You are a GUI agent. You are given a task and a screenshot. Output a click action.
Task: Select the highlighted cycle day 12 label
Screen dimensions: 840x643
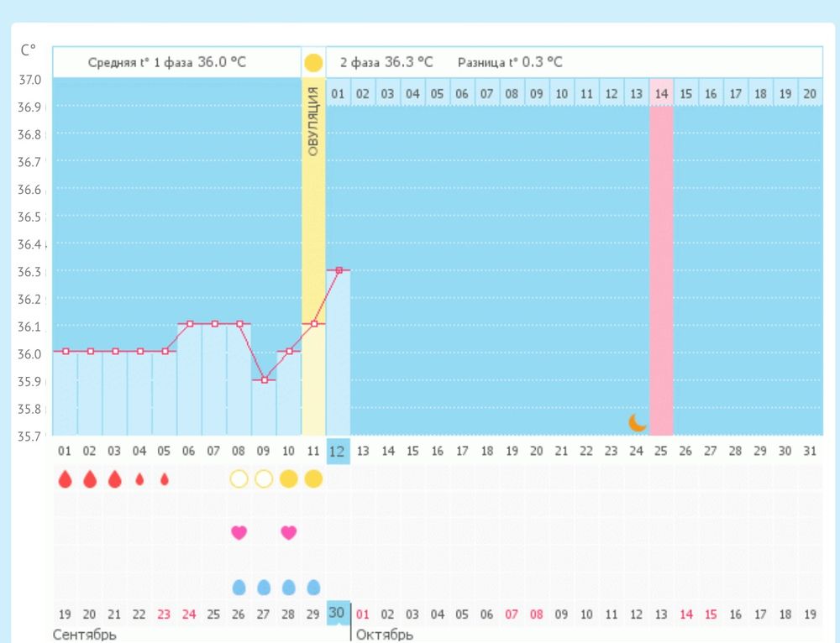point(338,451)
